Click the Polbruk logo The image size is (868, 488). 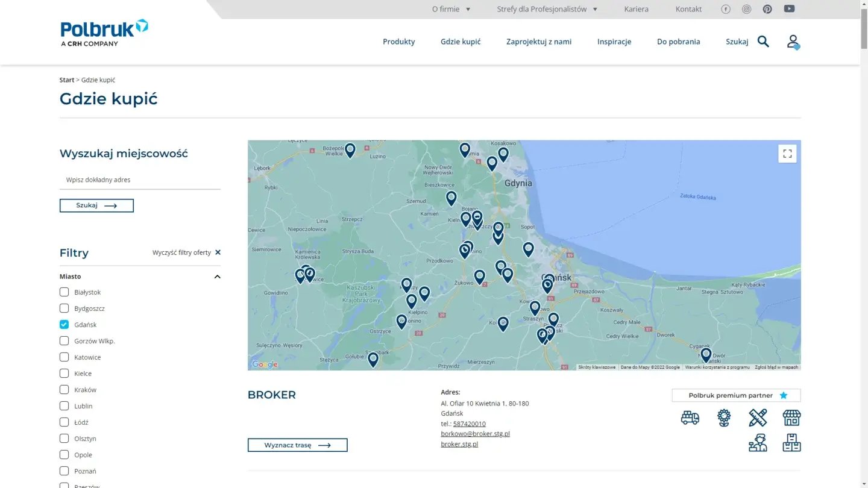tap(104, 33)
